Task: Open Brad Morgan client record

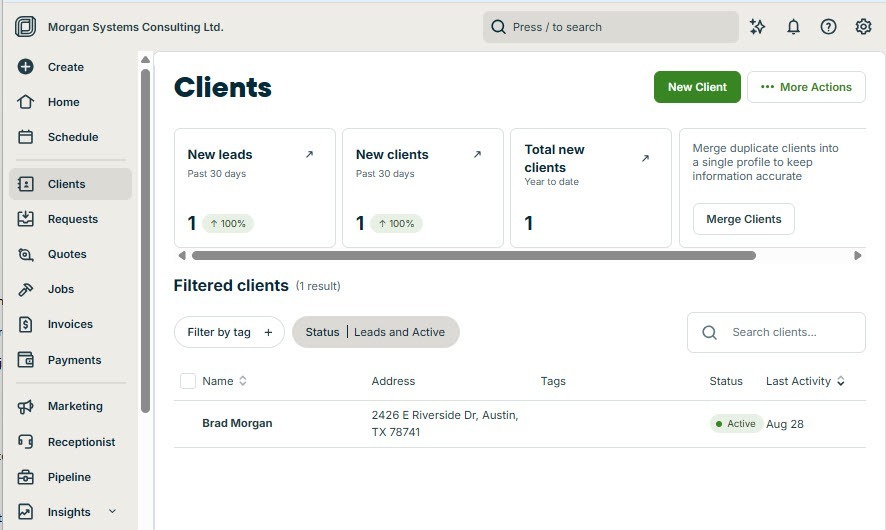Action: tap(237, 423)
